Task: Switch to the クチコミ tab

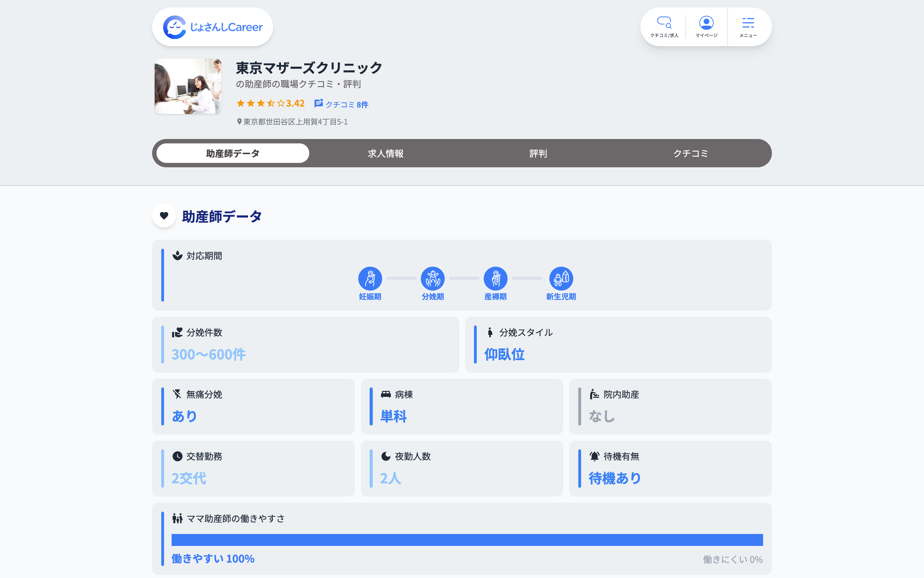Action: click(690, 153)
